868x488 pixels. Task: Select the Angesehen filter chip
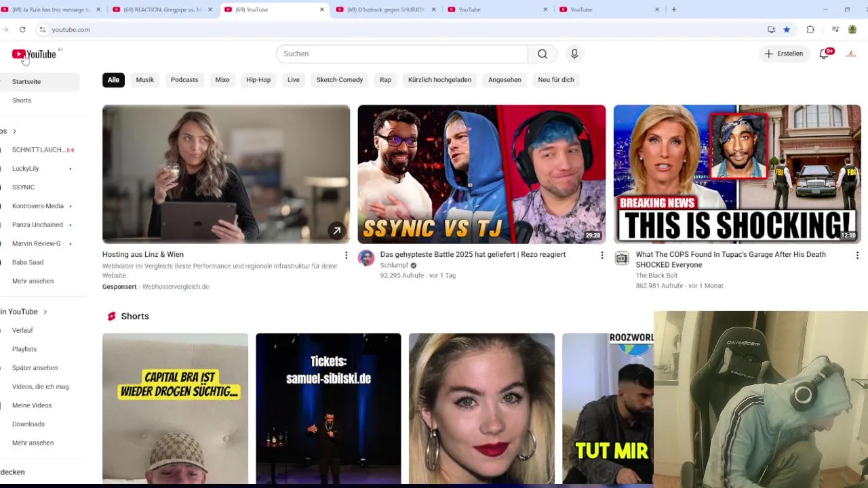tap(505, 80)
